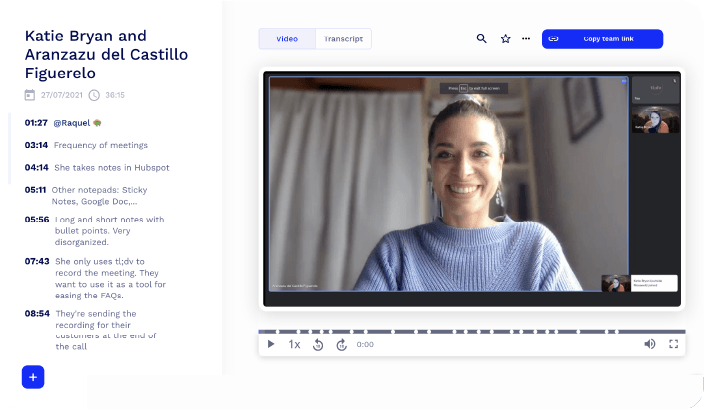The image size is (704, 410).
Task: Jump to 03:14 Frequency of meetings note
Action: click(36, 145)
